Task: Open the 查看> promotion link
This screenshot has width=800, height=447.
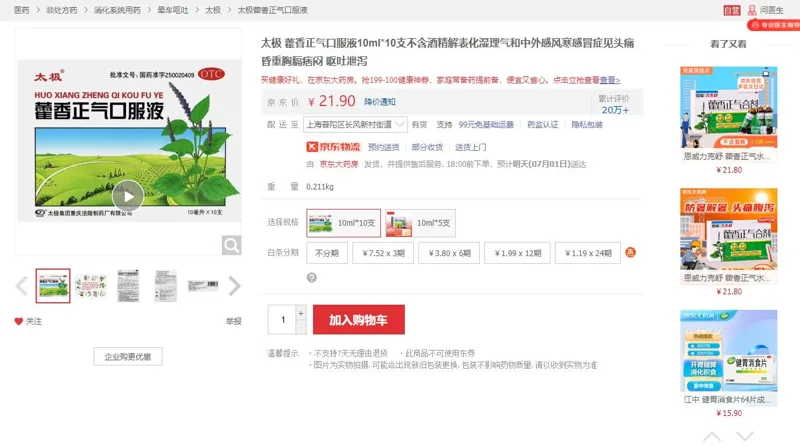Action: 610,80
